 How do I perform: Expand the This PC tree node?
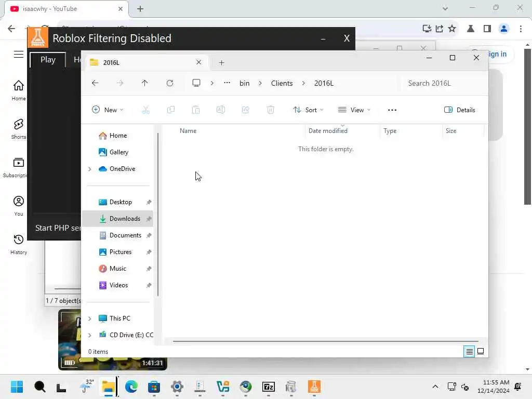[x=89, y=318]
